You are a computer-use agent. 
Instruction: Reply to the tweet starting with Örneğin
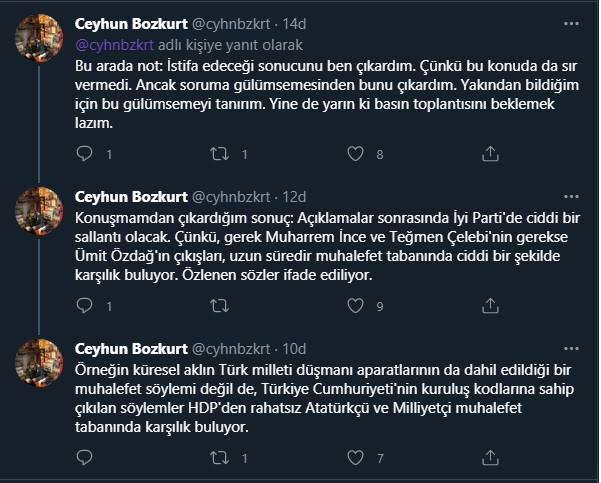(x=85, y=459)
